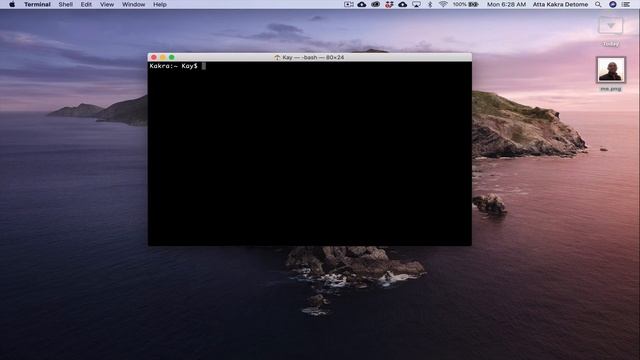The width and height of the screenshot is (640, 360).
Task: Click the me.png file name label
Action: coord(611,89)
